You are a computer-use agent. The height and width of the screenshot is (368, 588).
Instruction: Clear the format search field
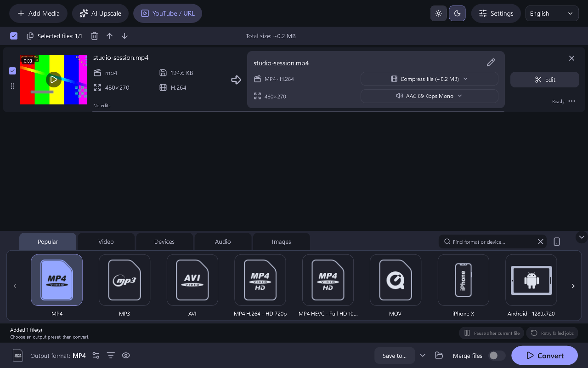pos(541,242)
